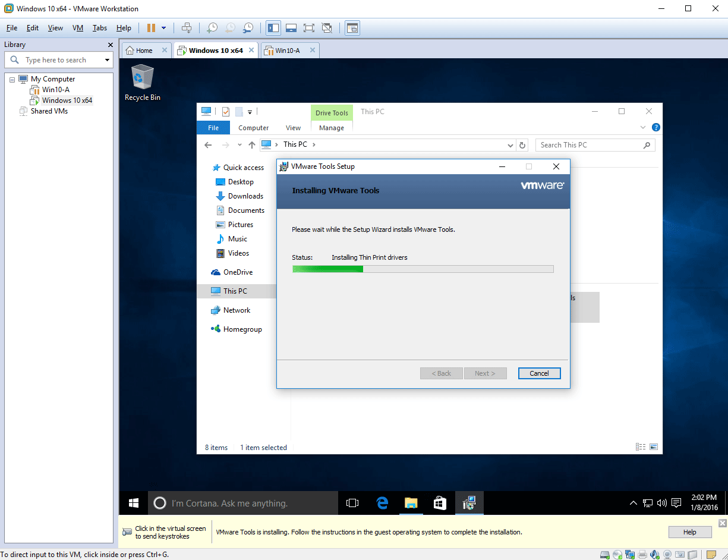Click the Unity mode toolbar icon
The width and height of the screenshot is (728, 560).
pyautogui.click(x=326, y=28)
